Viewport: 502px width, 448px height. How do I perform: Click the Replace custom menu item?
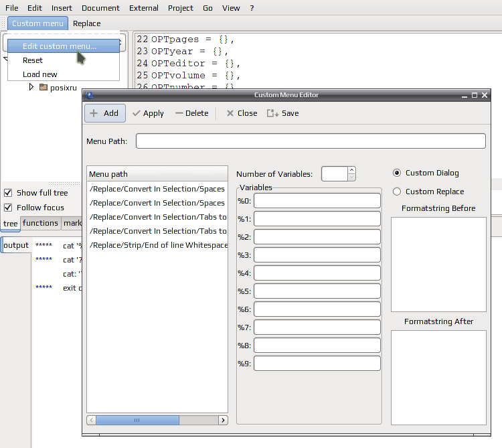[87, 23]
